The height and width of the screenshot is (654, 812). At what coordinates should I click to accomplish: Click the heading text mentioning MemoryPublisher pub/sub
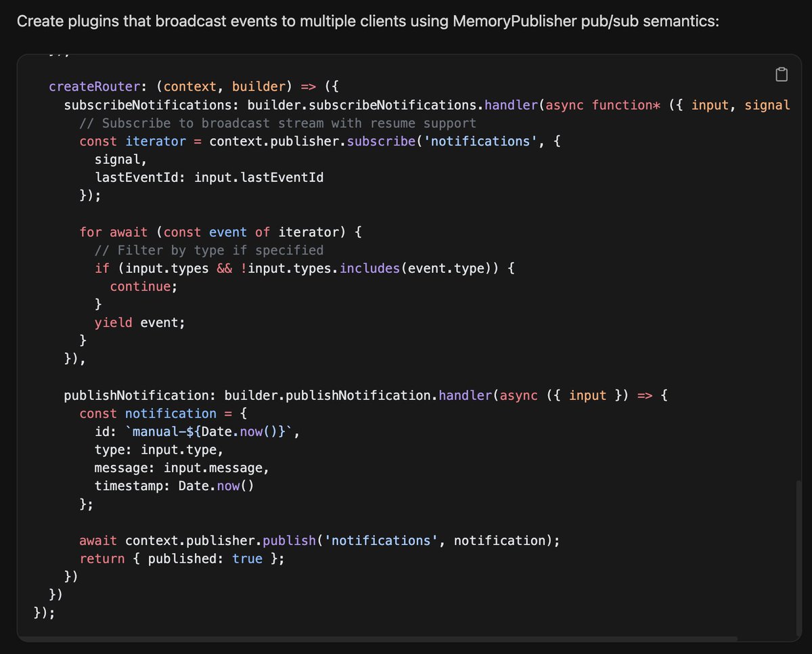[368, 22]
